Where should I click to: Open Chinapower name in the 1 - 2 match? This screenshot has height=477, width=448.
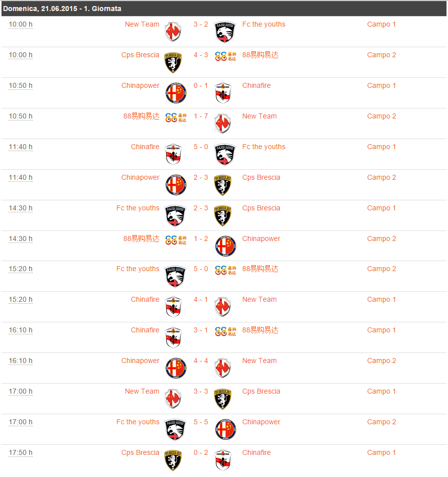261,238
